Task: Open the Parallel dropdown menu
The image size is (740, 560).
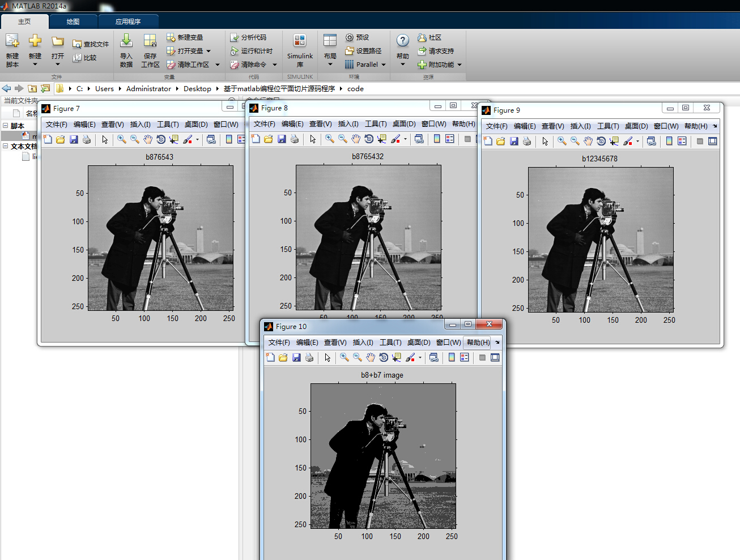Action: pyautogui.click(x=365, y=65)
